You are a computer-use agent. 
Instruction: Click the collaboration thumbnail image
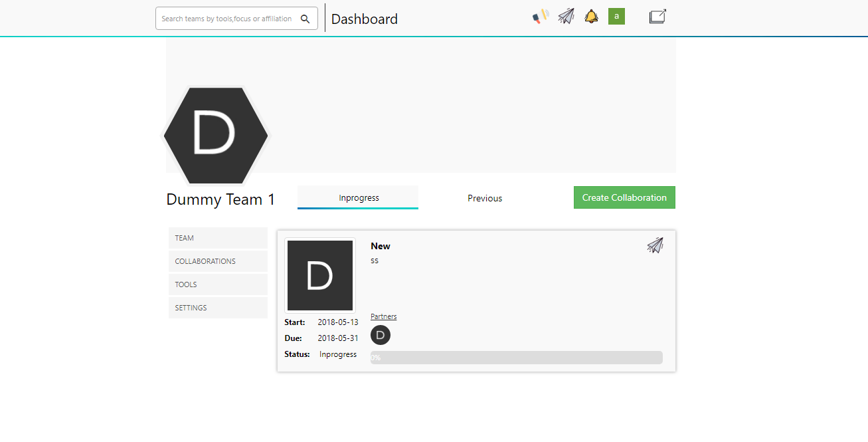click(x=320, y=275)
